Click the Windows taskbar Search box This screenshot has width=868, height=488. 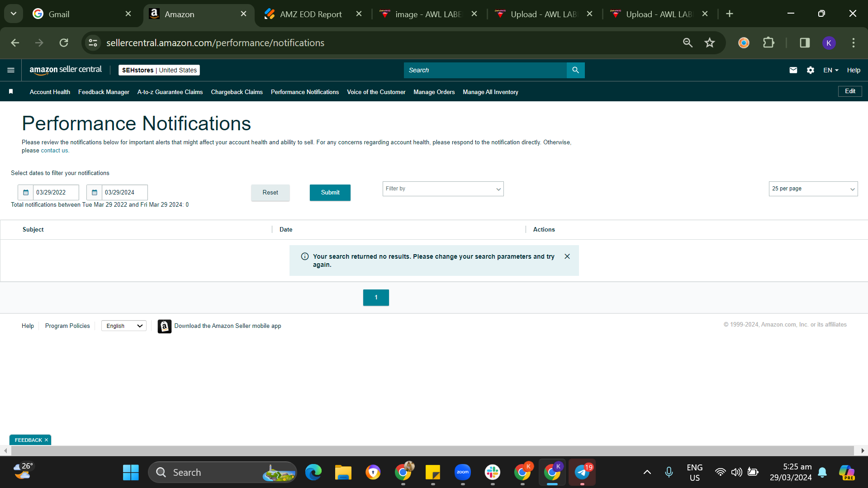pyautogui.click(x=223, y=473)
